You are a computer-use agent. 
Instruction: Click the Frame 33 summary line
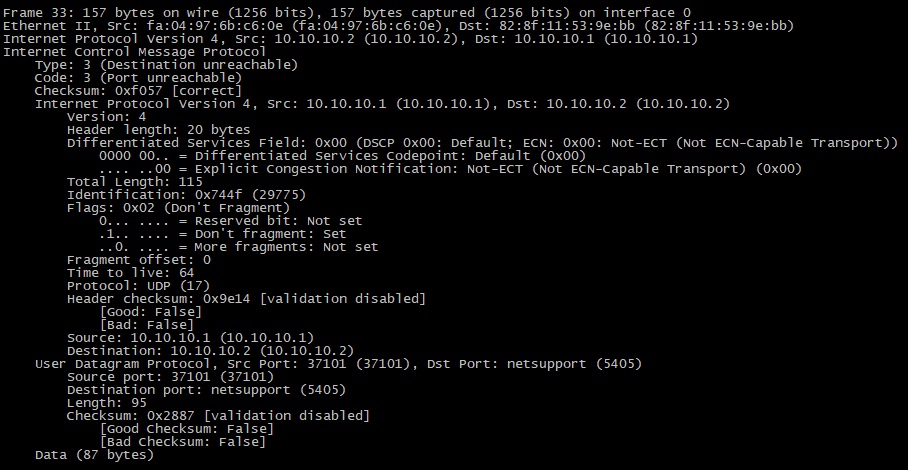pos(346,12)
